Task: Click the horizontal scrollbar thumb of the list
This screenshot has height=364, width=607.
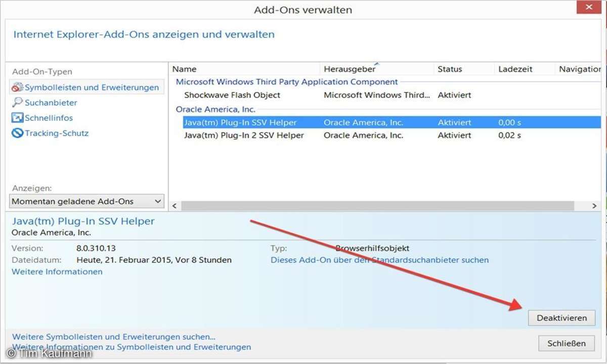Action: pyautogui.click(x=378, y=206)
